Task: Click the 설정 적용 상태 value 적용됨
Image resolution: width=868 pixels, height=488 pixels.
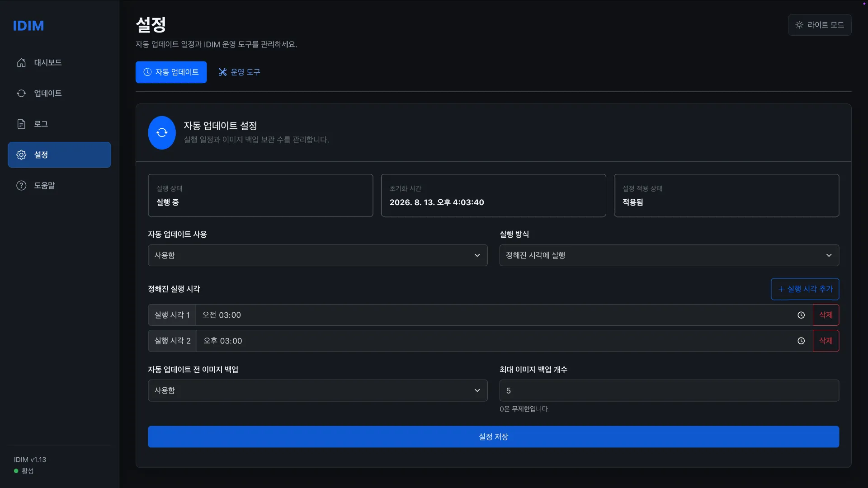Action: coord(633,202)
